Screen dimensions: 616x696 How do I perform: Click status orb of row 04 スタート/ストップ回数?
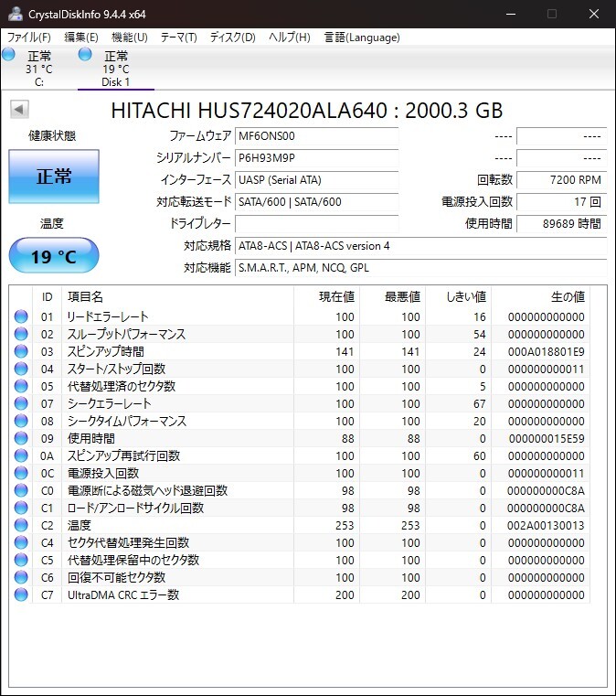pos(21,369)
